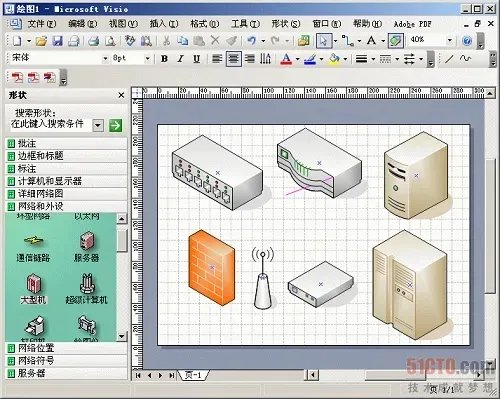The width and height of the screenshot is (500, 399).
Task: Click the first Adobe PDF convert icon
Action: [17, 77]
